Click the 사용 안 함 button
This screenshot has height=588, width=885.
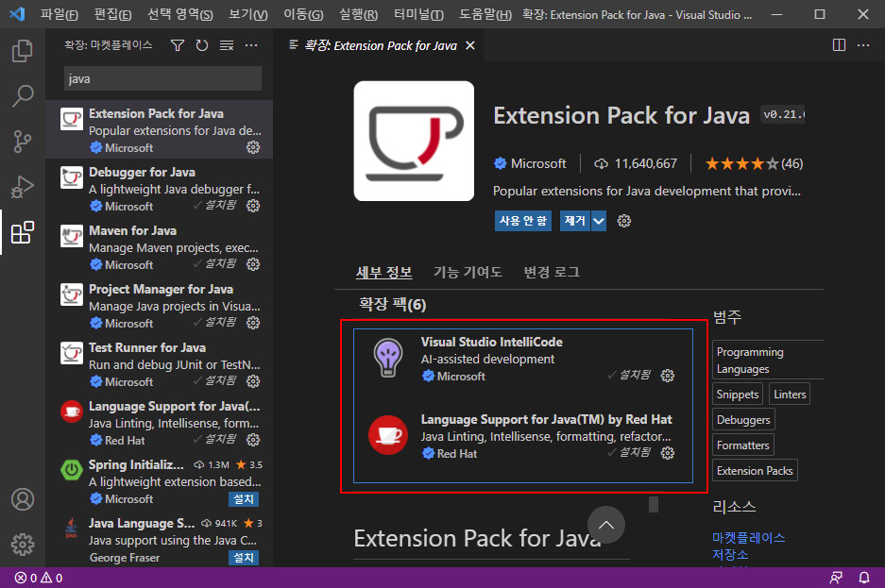(x=523, y=221)
